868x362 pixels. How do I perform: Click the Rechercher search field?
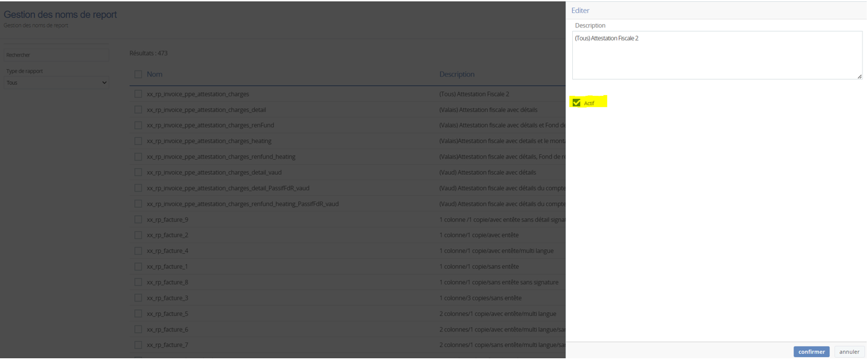click(x=57, y=55)
